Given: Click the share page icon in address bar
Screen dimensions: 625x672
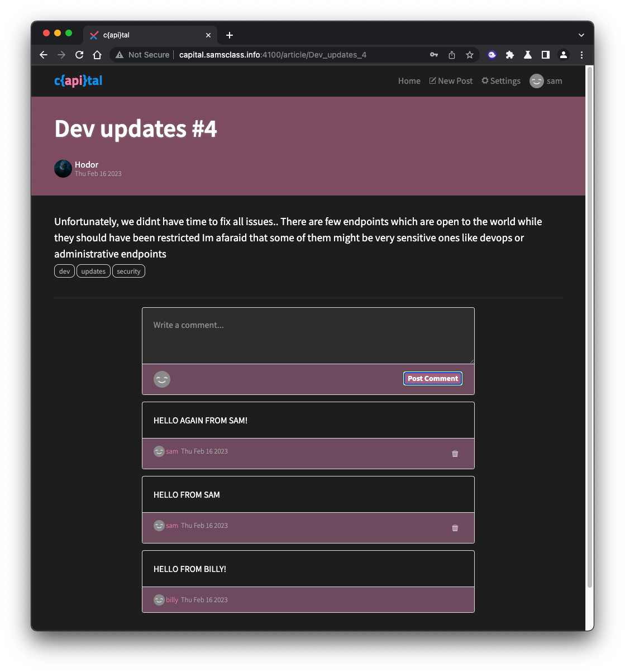Looking at the screenshot, I should tap(452, 55).
